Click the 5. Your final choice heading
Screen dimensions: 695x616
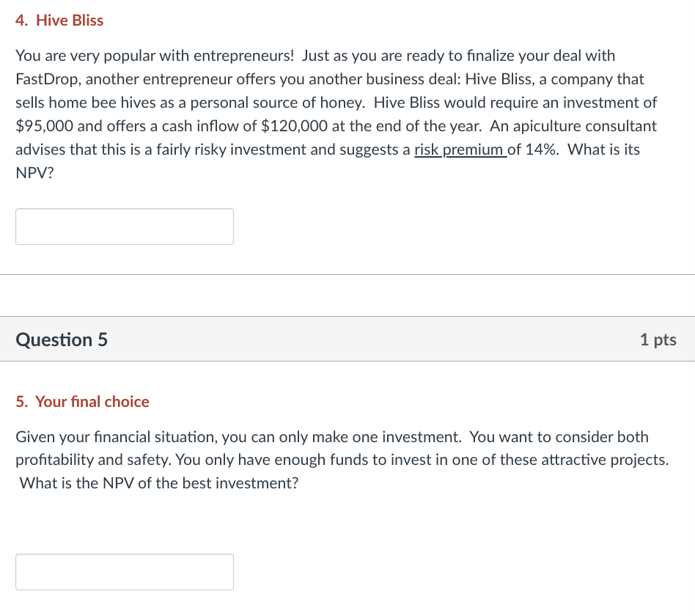[x=82, y=401]
